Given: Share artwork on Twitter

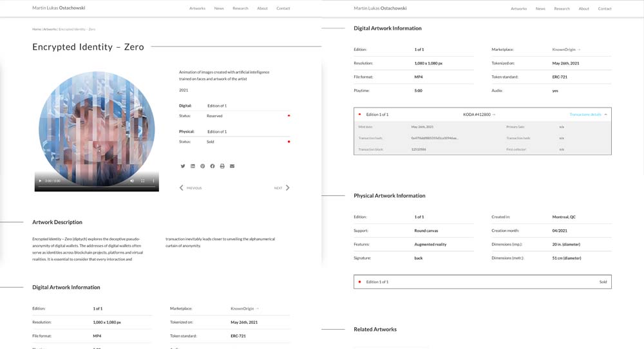Looking at the screenshot, I should 183,166.
